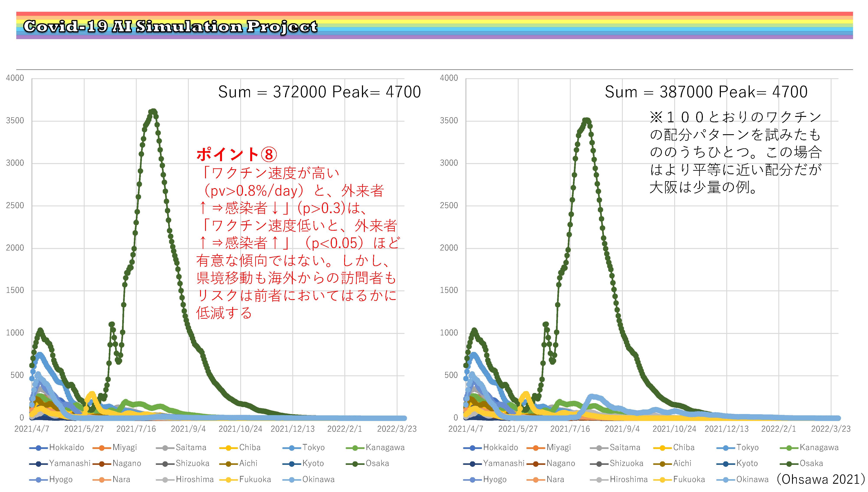Select Tokyo in the left chart legend

click(x=303, y=447)
